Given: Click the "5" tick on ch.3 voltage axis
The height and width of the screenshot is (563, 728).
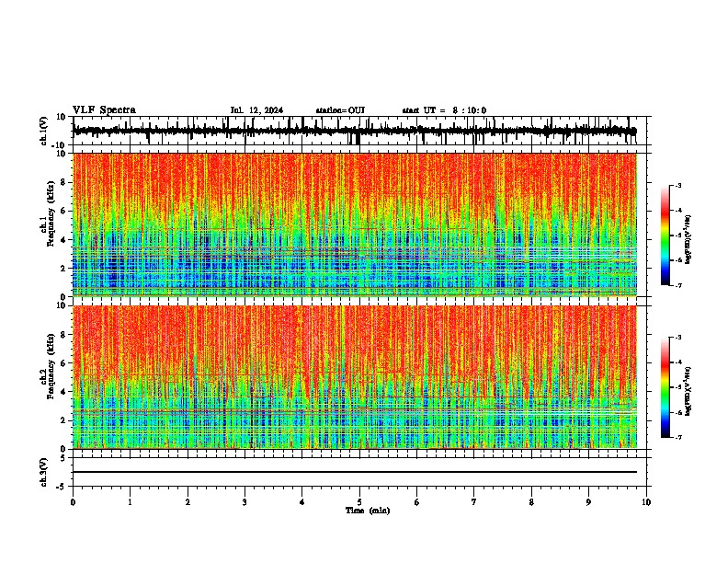Looking at the screenshot, I should point(63,458).
